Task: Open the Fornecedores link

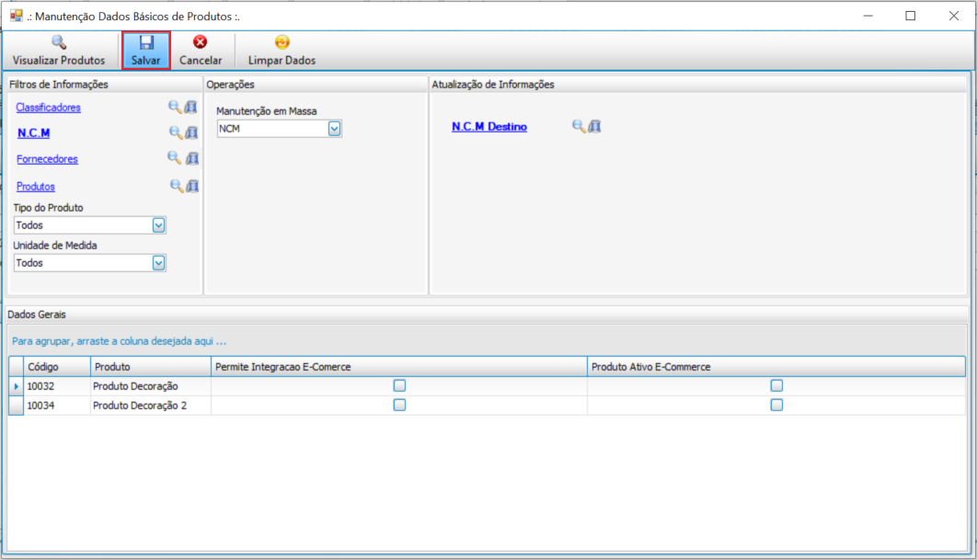Action: (x=47, y=159)
